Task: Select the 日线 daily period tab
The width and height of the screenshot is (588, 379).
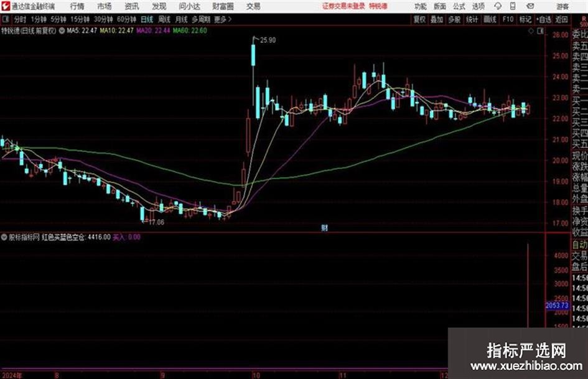Action: tap(147, 19)
